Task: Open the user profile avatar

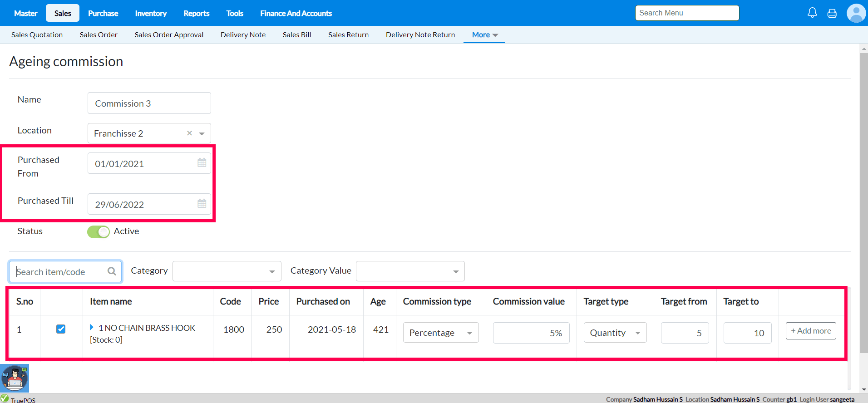Action: tap(856, 13)
